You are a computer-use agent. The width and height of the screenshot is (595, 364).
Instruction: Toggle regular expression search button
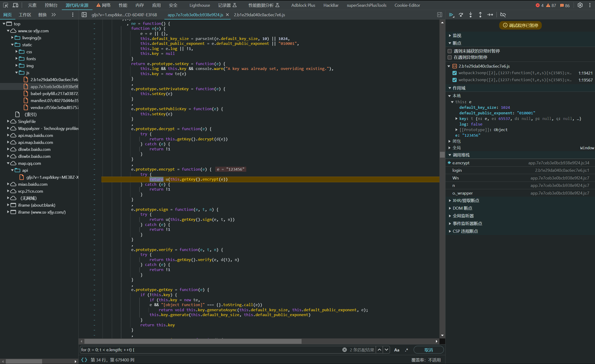tap(407, 350)
